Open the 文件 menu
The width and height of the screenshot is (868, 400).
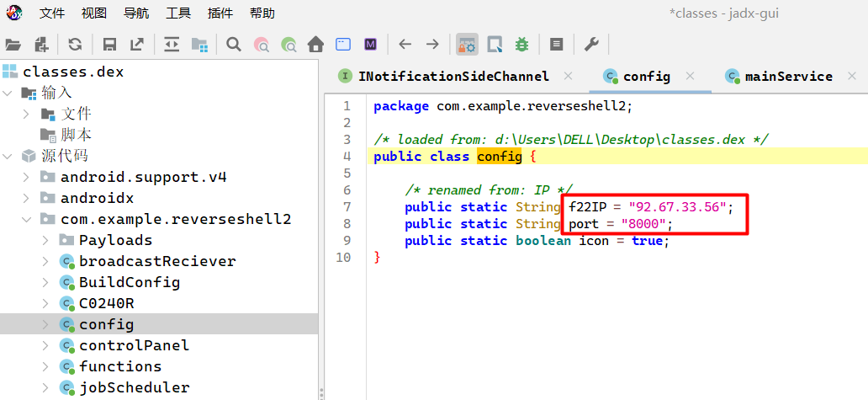(x=52, y=13)
